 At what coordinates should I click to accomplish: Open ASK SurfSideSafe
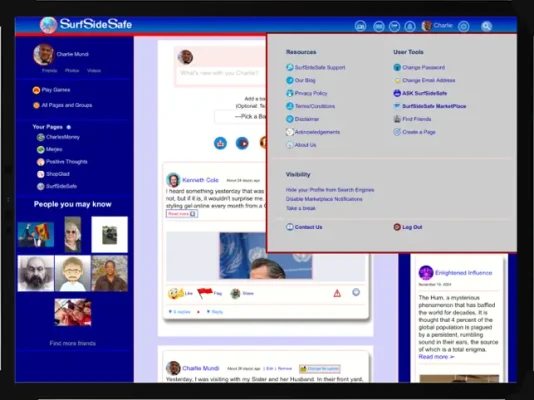point(420,93)
